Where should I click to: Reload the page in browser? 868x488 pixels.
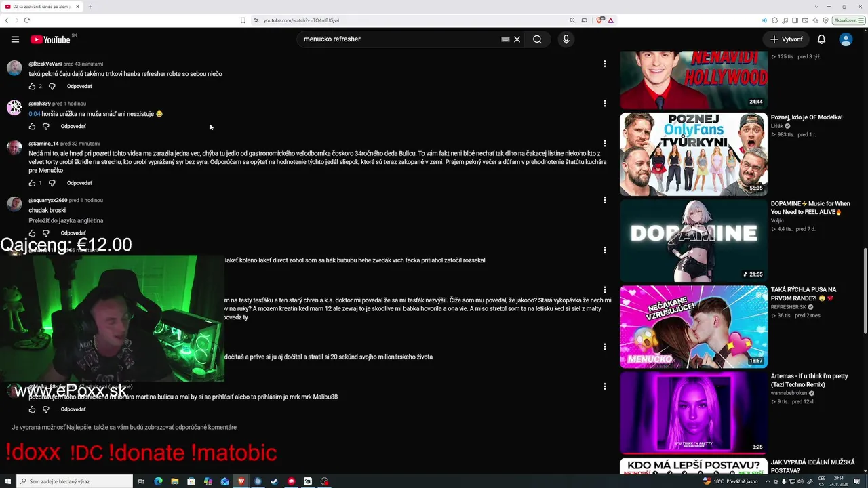point(27,20)
